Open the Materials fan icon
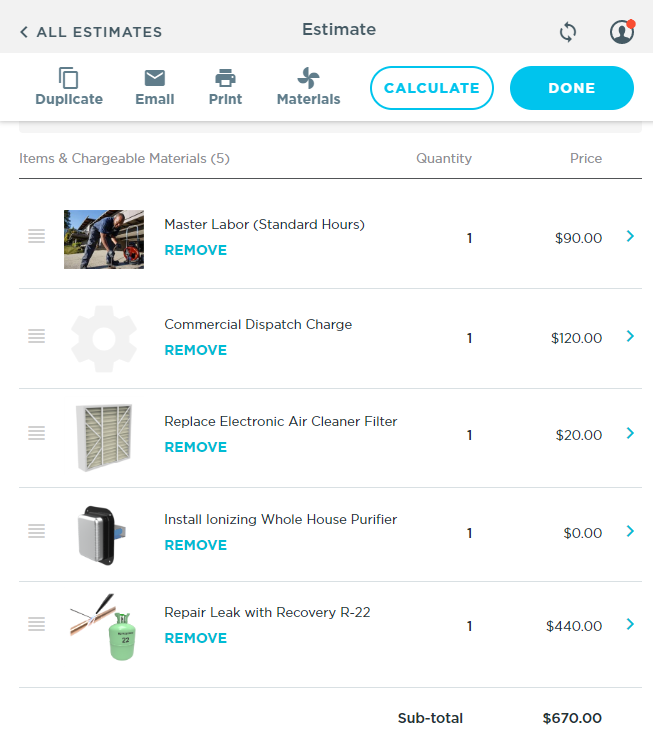 [x=308, y=79]
